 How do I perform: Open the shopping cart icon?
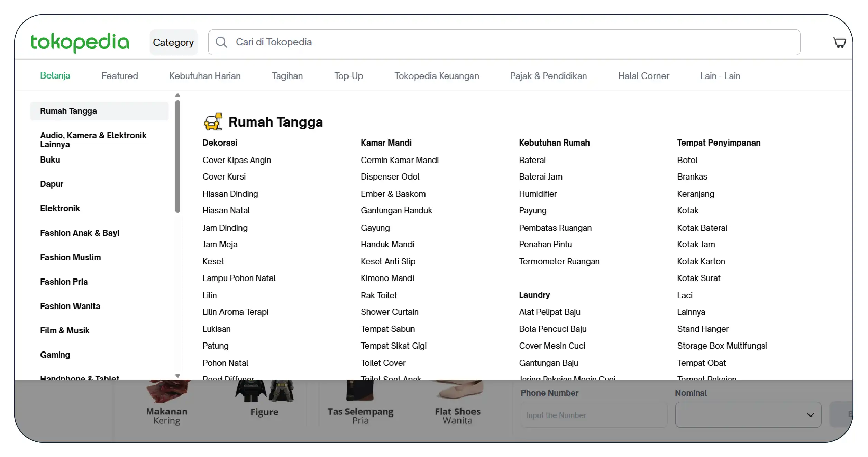tap(839, 43)
